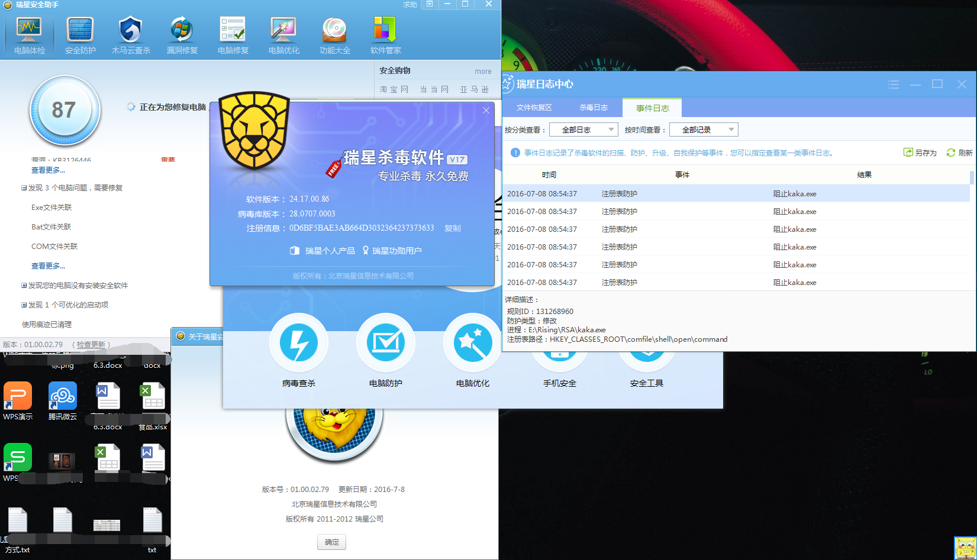Start 病毒查杀 lightning icon
977x560 pixels.
click(x=299, y=343)
